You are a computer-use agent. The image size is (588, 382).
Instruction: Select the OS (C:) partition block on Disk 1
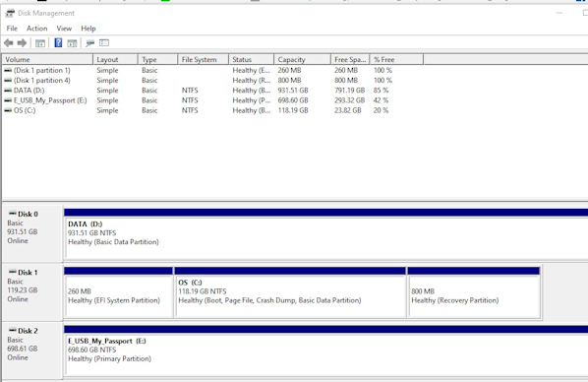tap(290, 292)
